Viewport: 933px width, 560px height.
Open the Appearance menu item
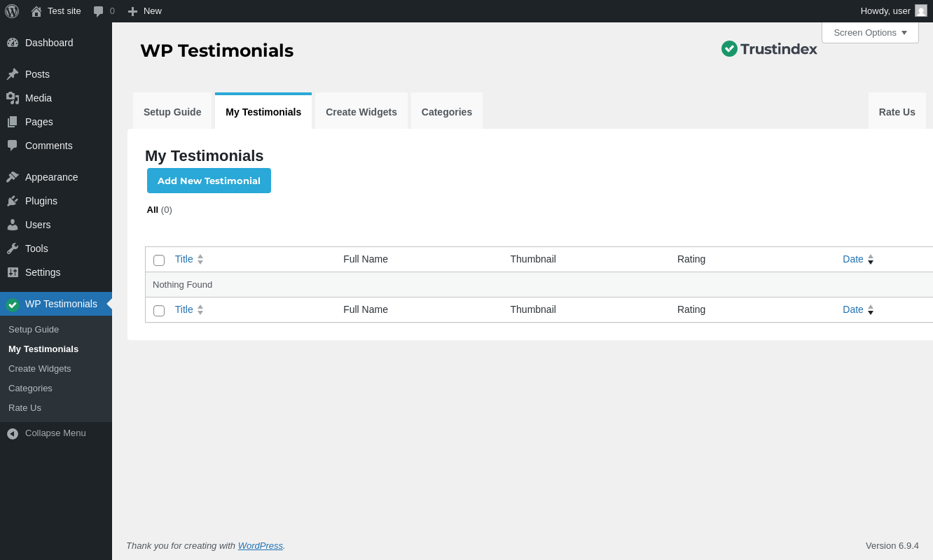click(x=56, y=177)
